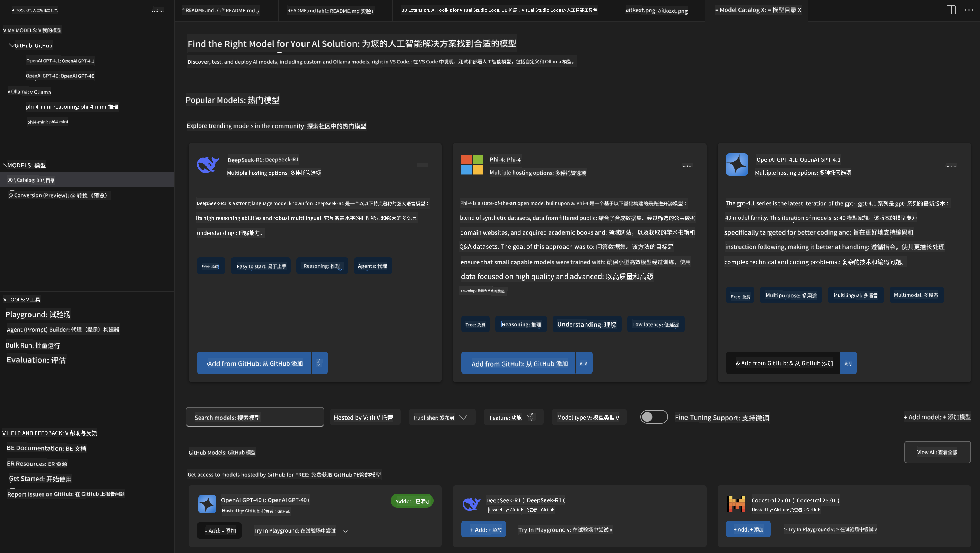Viewport: 980px width, 553px height.
Task: Click the Low latency tag on Phi-4 card
Action: point(656,324)
